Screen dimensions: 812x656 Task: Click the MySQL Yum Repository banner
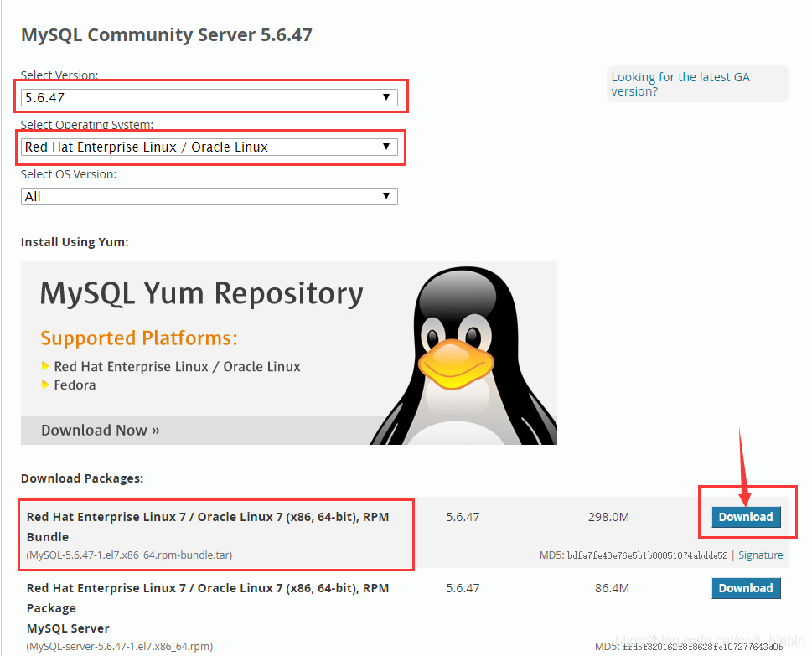coord(289,353)
